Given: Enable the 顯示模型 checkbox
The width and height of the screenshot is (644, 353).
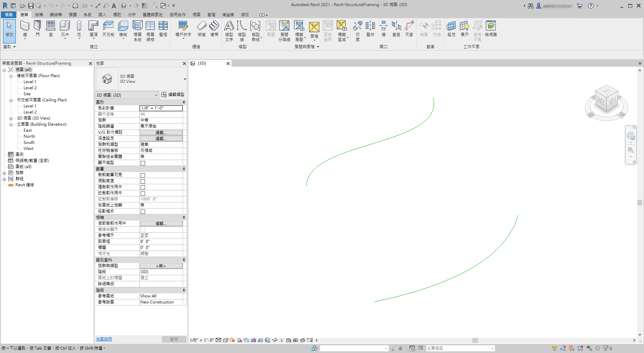Looking at the screenshot, I should [143, 163].
